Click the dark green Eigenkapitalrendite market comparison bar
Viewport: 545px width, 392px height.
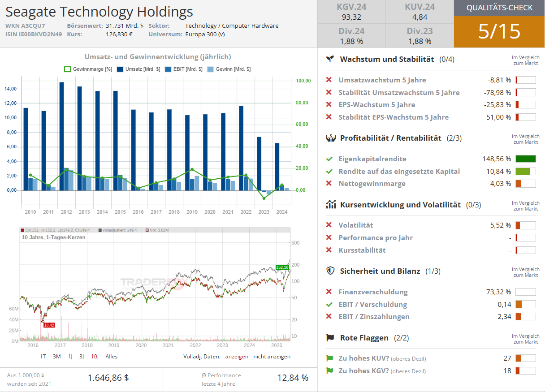pos(525,159)
